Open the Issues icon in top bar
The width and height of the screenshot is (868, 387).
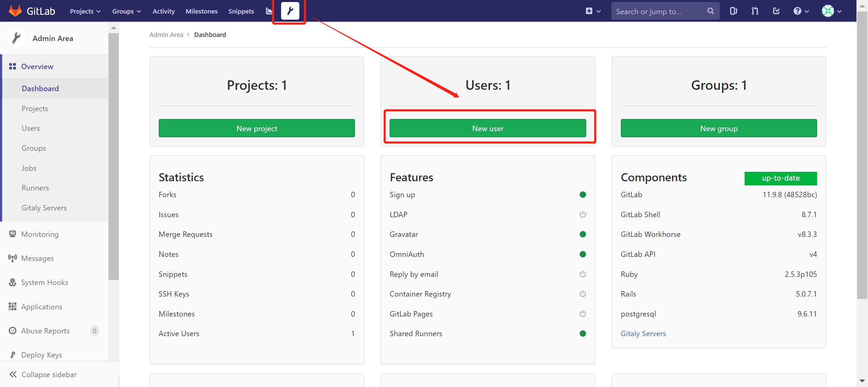[733, 11]
